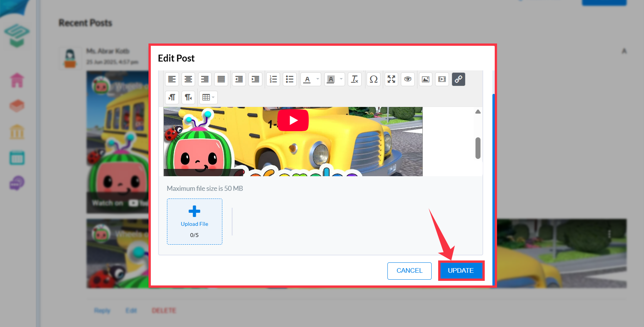Open the purple chat icon in sidebar
Viewport: 644px width, 327px height.
tap(17, 183)
